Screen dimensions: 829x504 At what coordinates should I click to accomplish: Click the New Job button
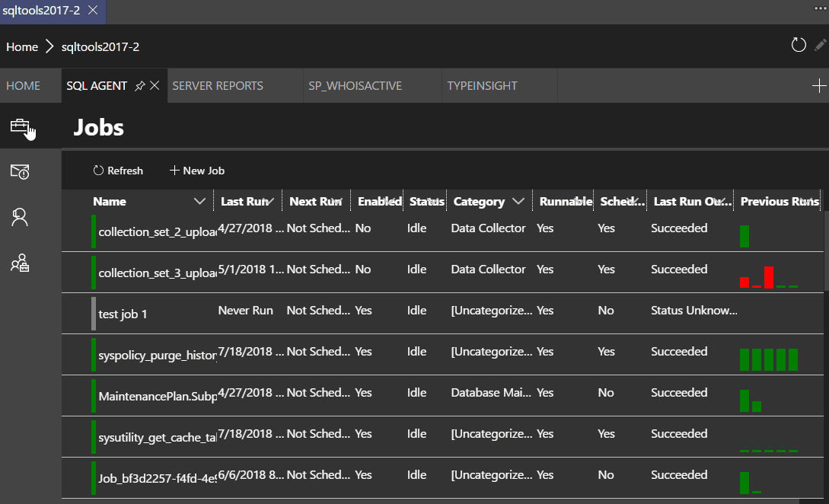click(x=197, y=171)
